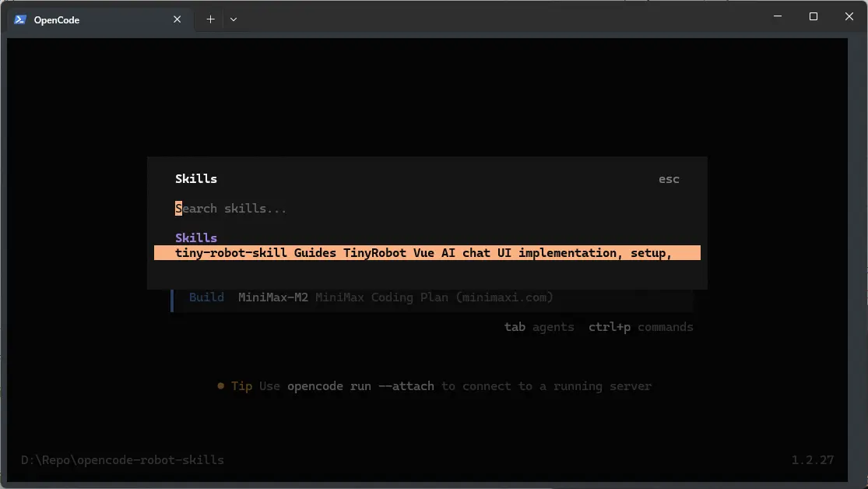This screenshot has width=868, height=489.
Task: Open the MiniMax-M2 model selector
Action: point(272,297)
